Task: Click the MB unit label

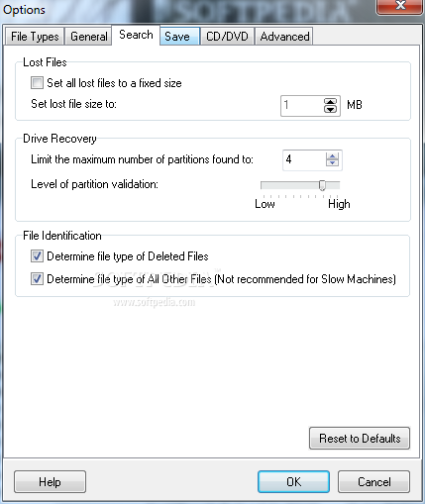Action: [355, 105]
